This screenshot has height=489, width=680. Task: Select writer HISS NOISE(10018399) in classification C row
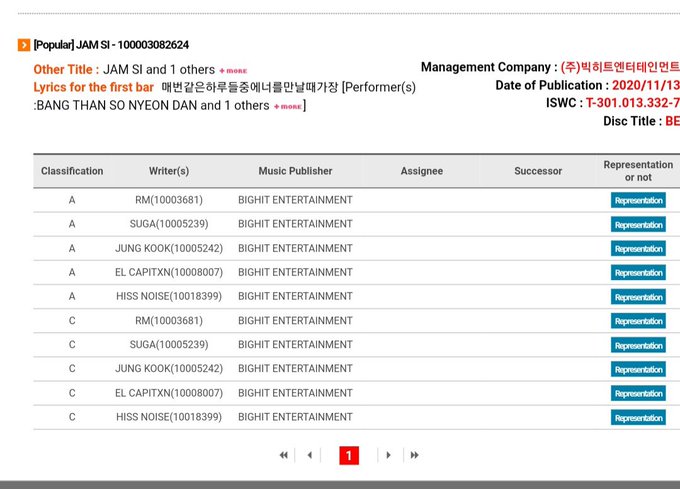point(169,417)
